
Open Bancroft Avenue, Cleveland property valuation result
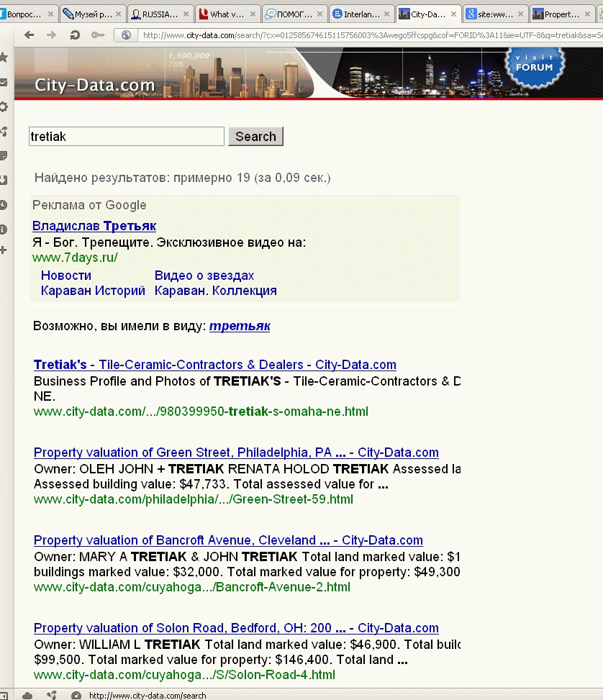tap(228, 540)
